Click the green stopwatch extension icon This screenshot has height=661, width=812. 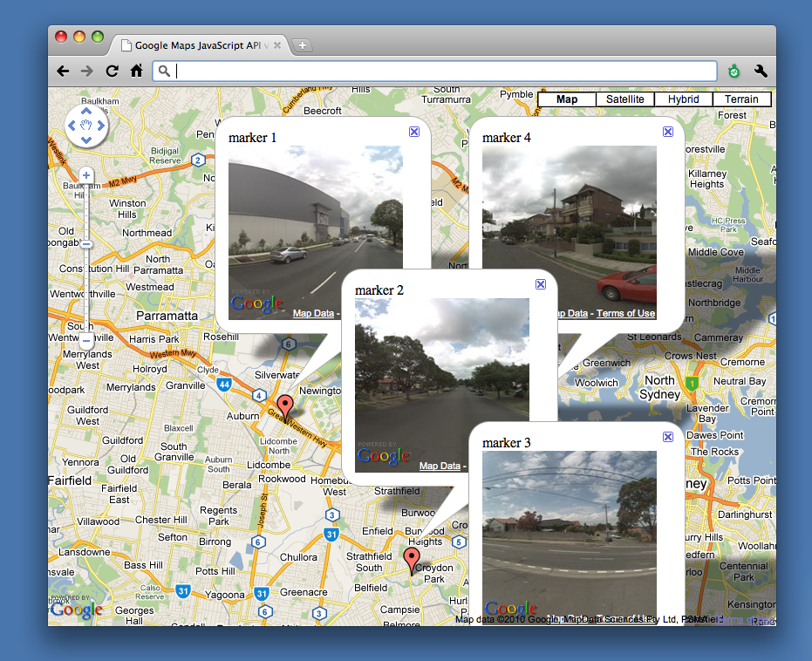pyautogui.click(x=734, y=71)
